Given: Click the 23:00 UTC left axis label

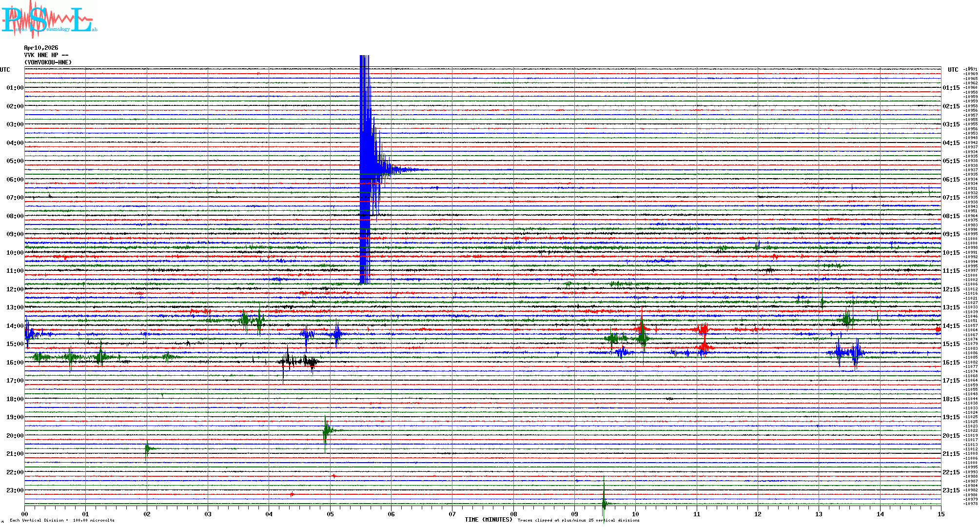Looking at the screenshot, I should point(15,490).
